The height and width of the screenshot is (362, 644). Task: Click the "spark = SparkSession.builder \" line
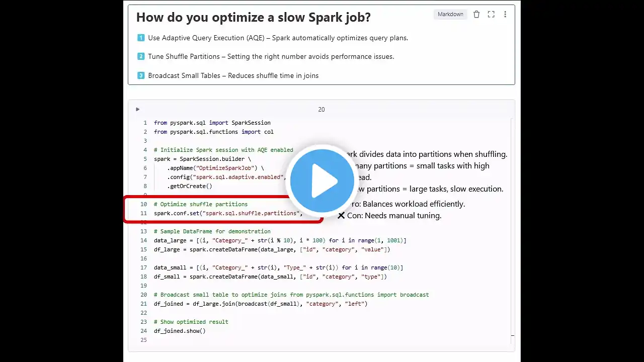pos(202,159)
